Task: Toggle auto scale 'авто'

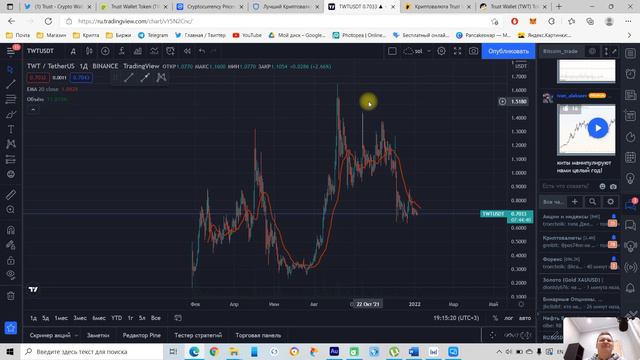Action: tap(525, 318)
